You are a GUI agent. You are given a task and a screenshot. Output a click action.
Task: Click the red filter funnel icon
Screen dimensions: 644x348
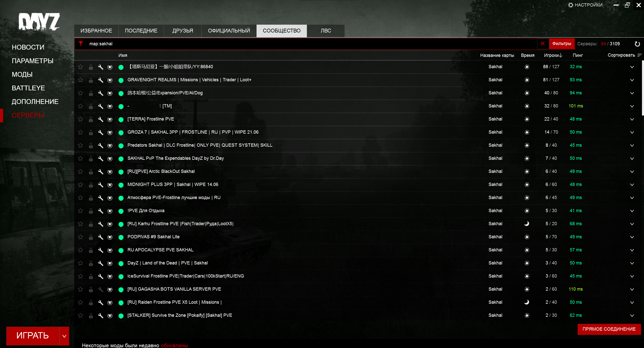[81, 44]
